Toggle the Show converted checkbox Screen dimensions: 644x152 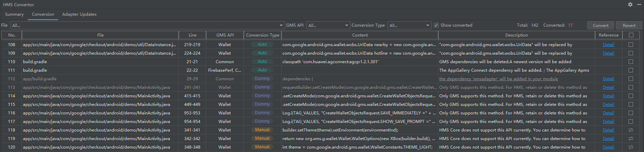click(x=436, y=25)
